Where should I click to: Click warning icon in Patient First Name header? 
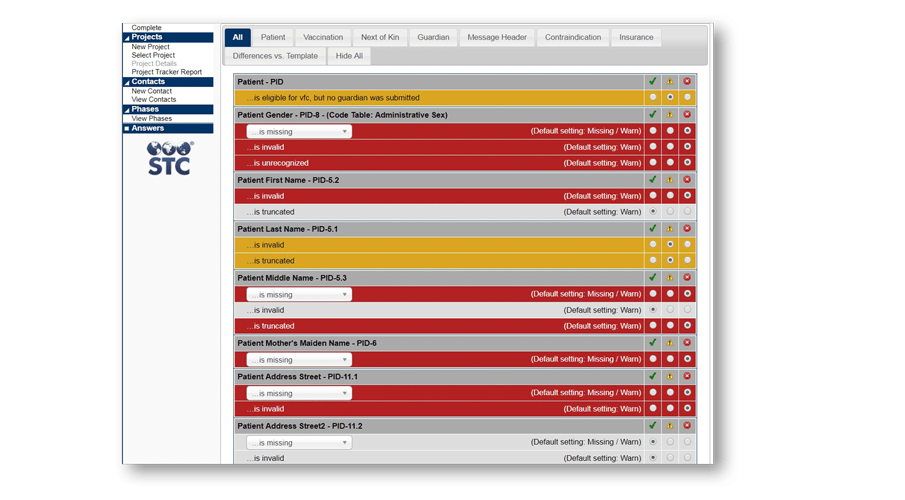(x=670, y=180)
